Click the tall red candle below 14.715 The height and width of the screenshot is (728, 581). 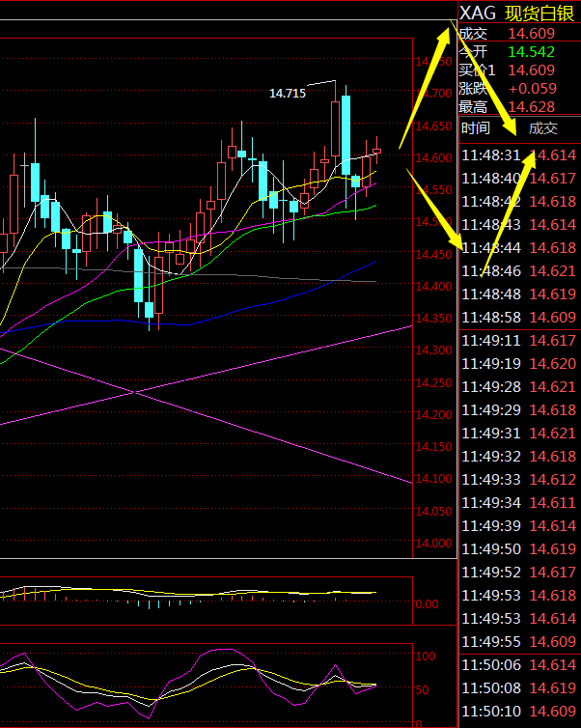point(335,128)
